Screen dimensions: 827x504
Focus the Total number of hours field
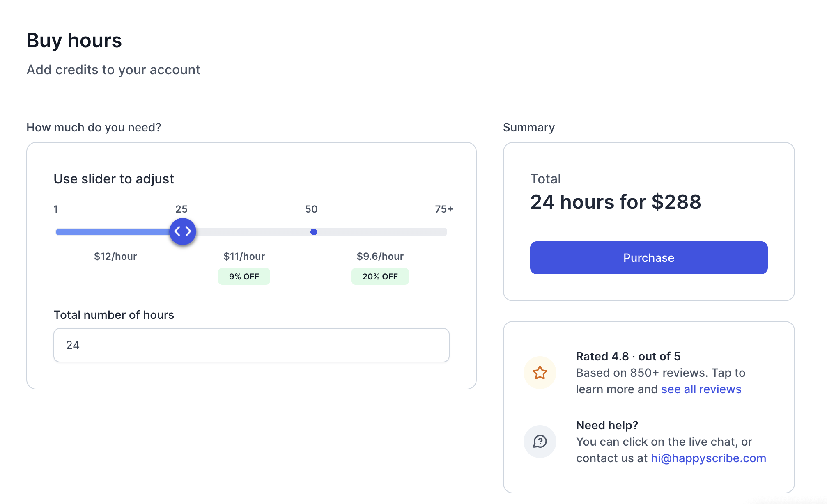pyautogui.click(x=251, y=345)
